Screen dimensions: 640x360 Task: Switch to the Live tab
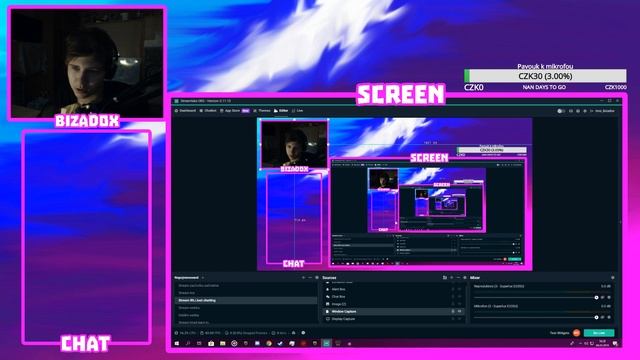[x=298, y=111]
